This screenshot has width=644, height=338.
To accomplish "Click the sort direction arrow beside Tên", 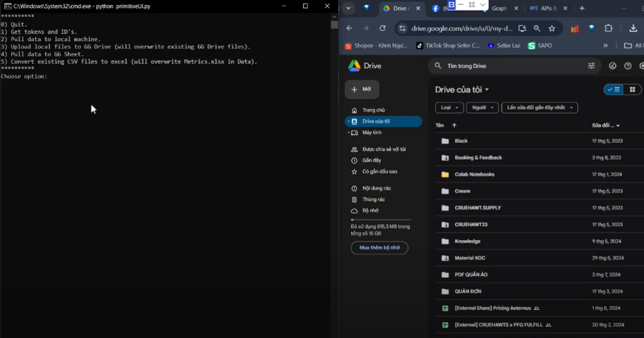I will click(454, 125).
